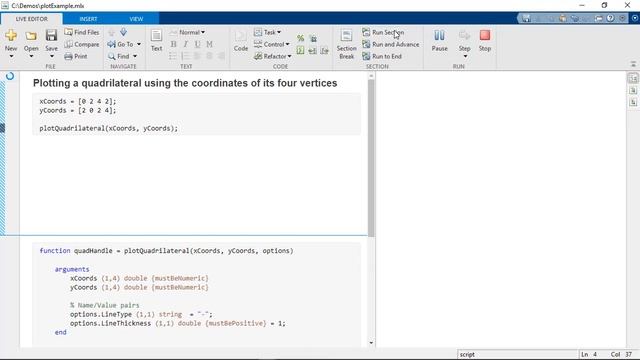
Task: Collapse the toolstrip ribbon
Action: point(633,64)
